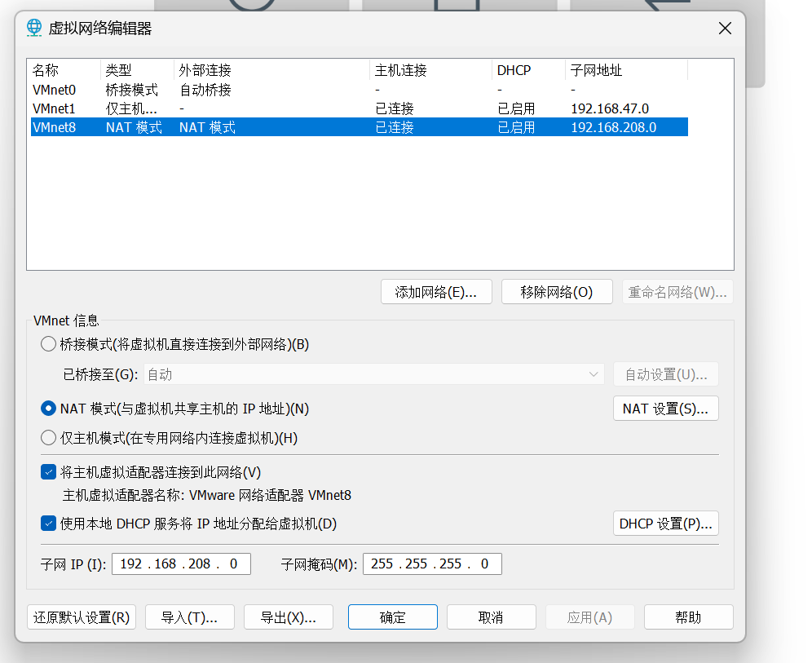Confirm changes with the 确定 button
812x663 pixels.
pyautogui.click(x=392, y=617)
